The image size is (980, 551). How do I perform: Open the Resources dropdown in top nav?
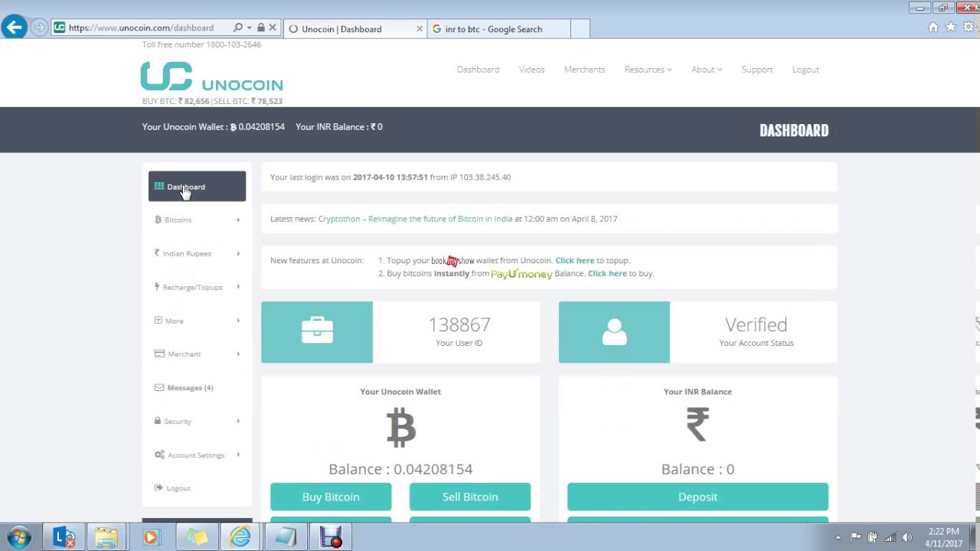[x=648, y=70]
